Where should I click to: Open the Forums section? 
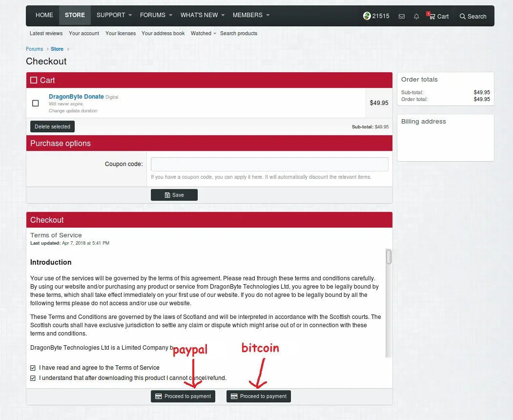pyautogui.click(x=152, y=15)
